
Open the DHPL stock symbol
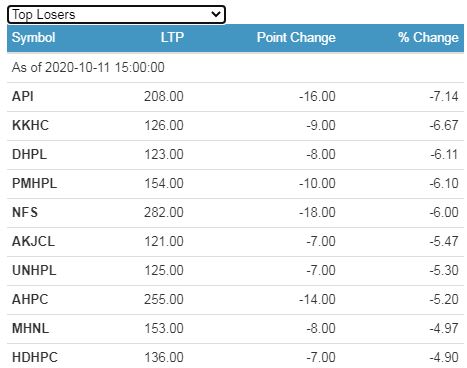point(29,155)
